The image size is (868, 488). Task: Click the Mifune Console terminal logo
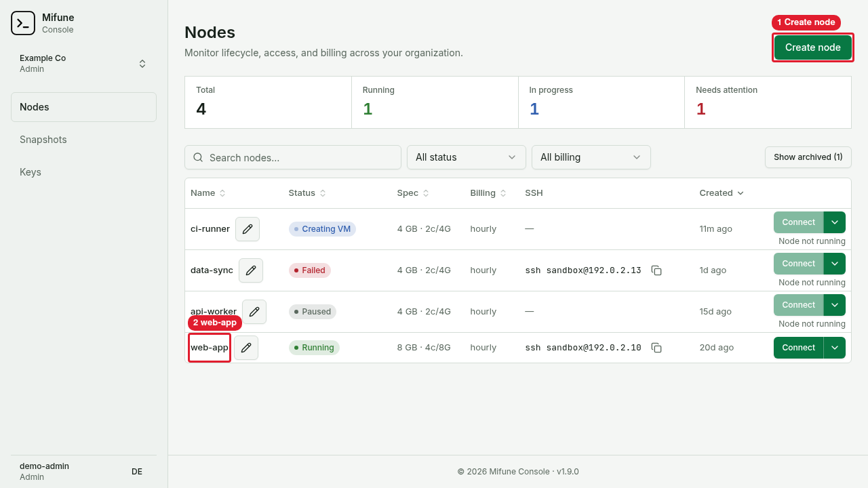point(23,23)
